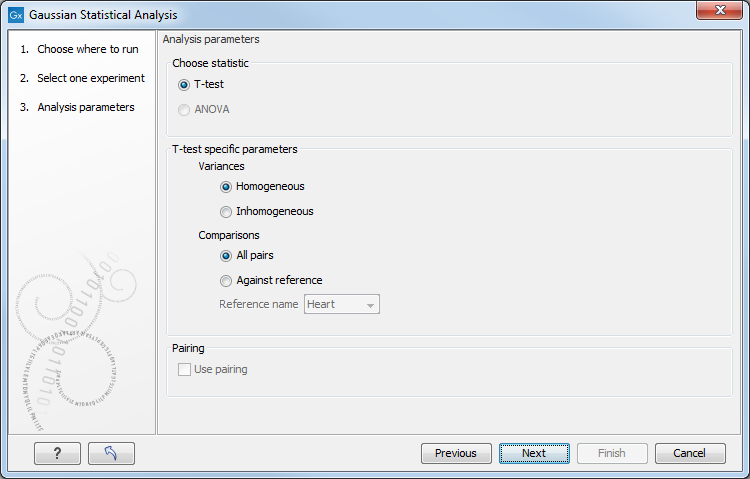
Task: Select Homogeneous variances
Action: 227,187
